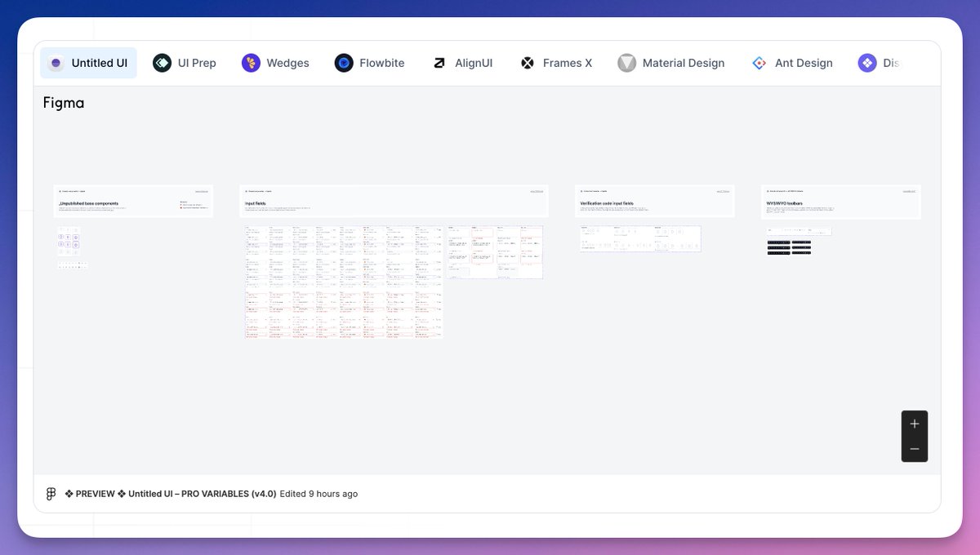Click the Wedges logo icon

(251, 63)
